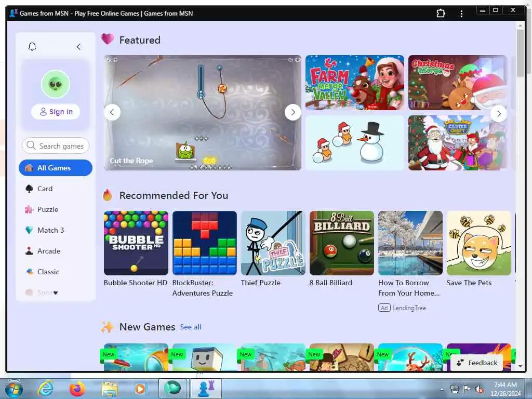Focus the Search games input field
Image resolution: width=532 pixels, height=399 pixels.
click(56, 146)
